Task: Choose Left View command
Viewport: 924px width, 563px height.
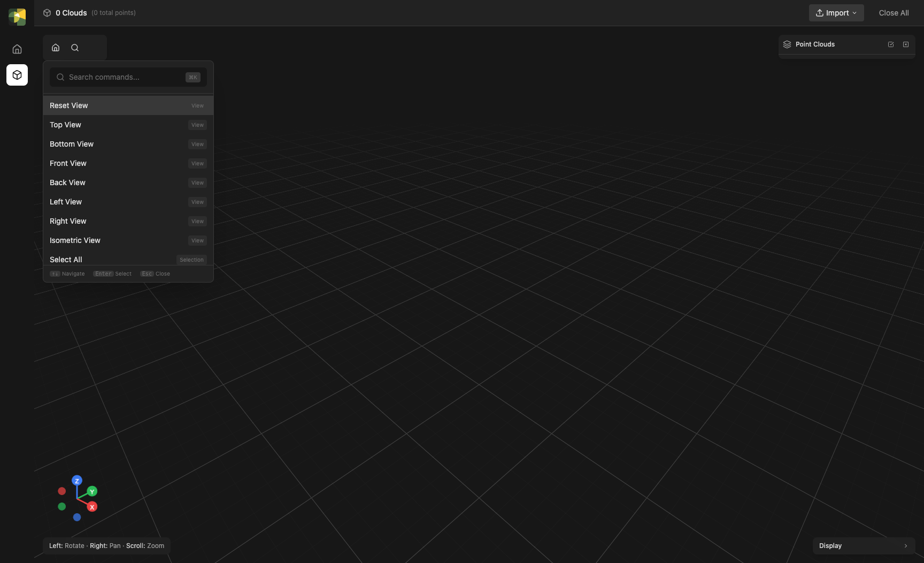Action: coord(128,202)
